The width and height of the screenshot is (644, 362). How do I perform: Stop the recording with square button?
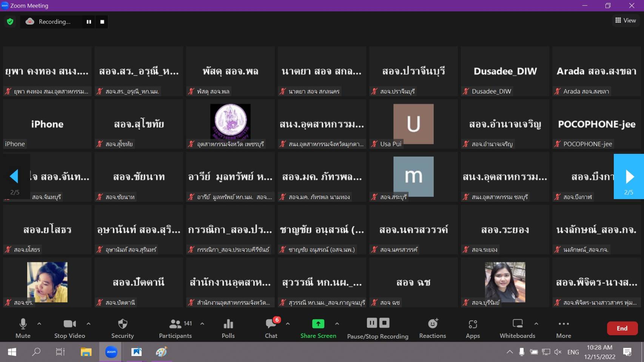pyautogui.click(x=102, y=22)
